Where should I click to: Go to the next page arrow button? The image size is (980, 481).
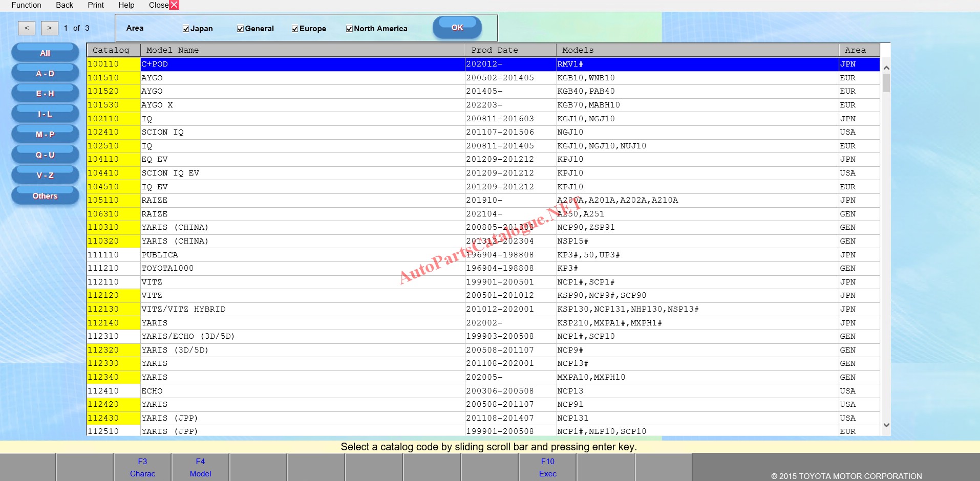click(x=49, y=28)
